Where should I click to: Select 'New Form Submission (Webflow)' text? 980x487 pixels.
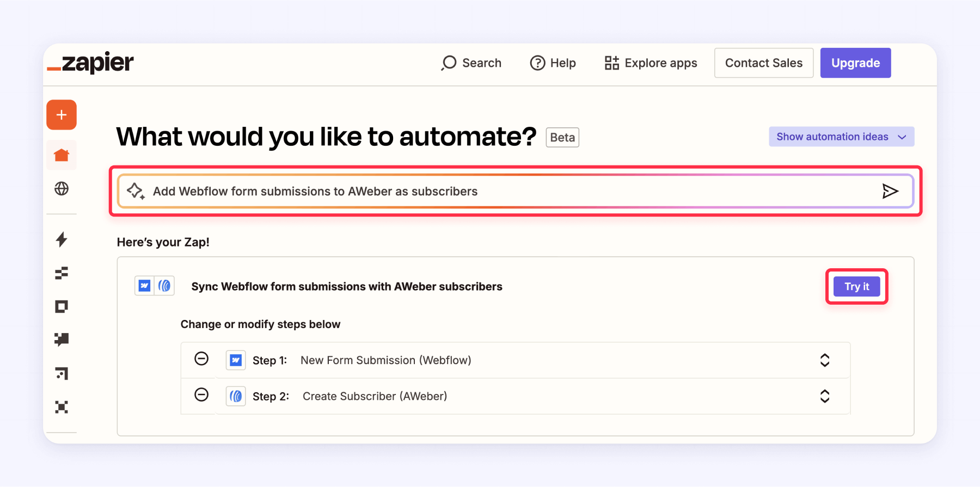(x=386, y=360)
